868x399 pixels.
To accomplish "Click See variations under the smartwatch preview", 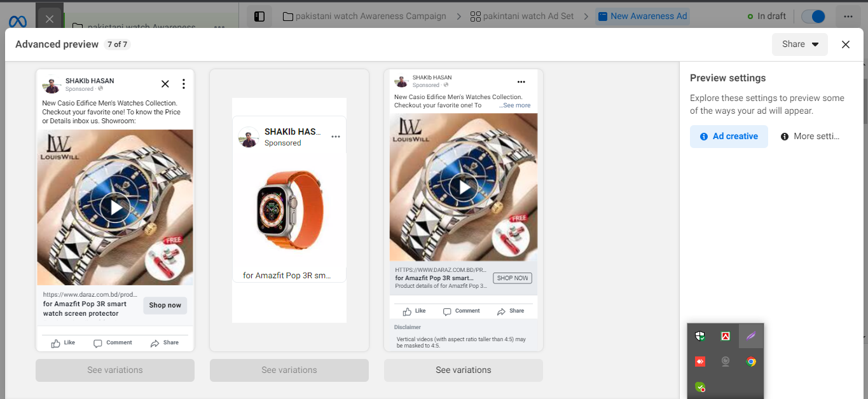I will point(289,370).
